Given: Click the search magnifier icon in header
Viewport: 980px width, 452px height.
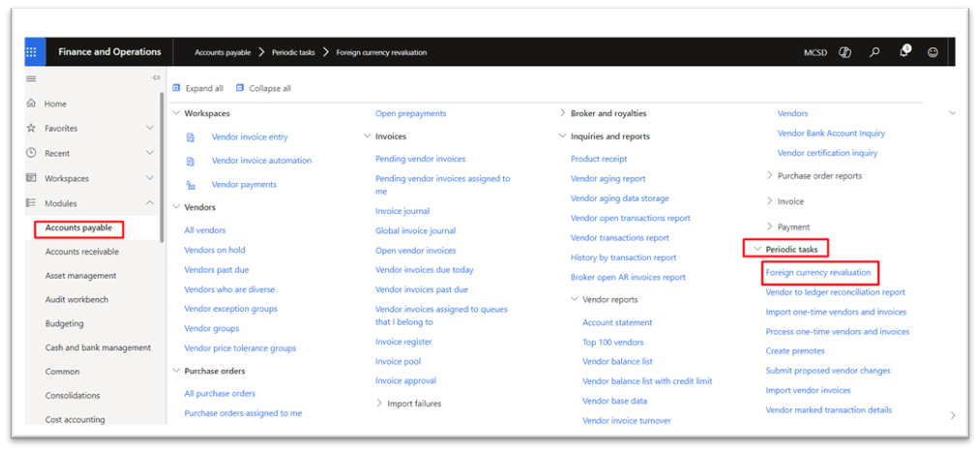Looking at the screenshot, I should (875, 52).
